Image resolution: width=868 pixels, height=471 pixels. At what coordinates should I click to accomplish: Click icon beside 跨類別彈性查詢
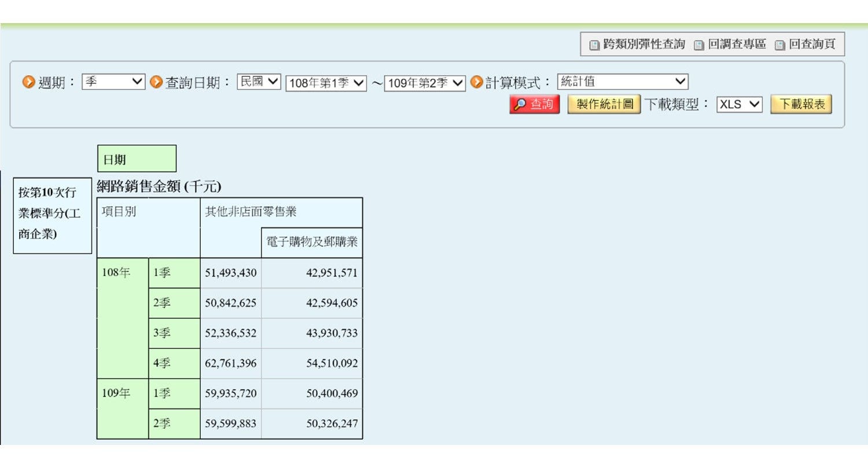point(594,45)
